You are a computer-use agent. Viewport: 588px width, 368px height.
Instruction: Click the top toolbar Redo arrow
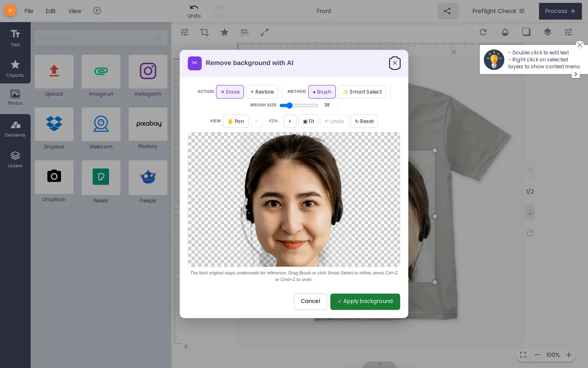[x=219, y=11]
